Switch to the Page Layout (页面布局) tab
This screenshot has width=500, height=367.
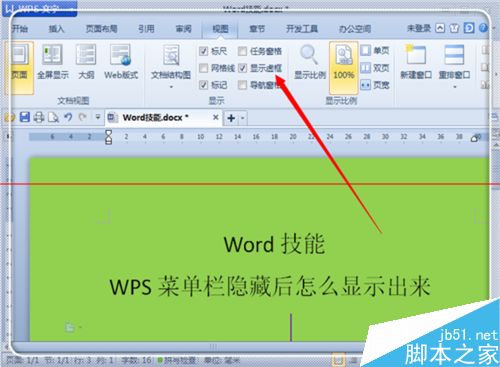coord(101,29)
